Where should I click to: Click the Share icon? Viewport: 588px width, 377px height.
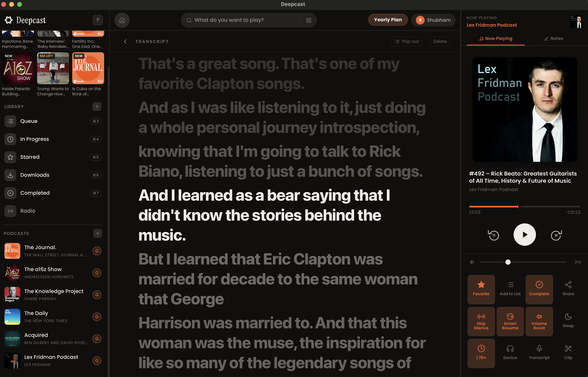click(x=568, y=289)
